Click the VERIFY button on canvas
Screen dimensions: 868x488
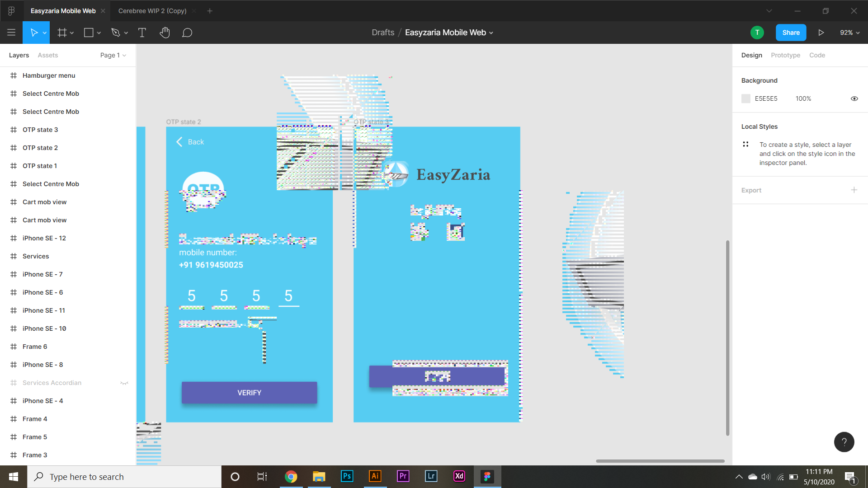coord(249,393)
